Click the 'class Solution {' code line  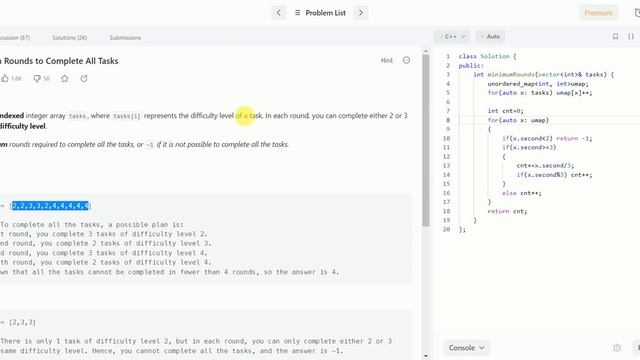point(487,56)
